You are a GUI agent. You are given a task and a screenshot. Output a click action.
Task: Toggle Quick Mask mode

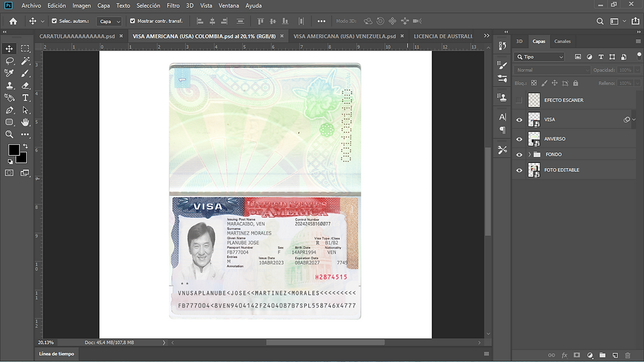9,173
